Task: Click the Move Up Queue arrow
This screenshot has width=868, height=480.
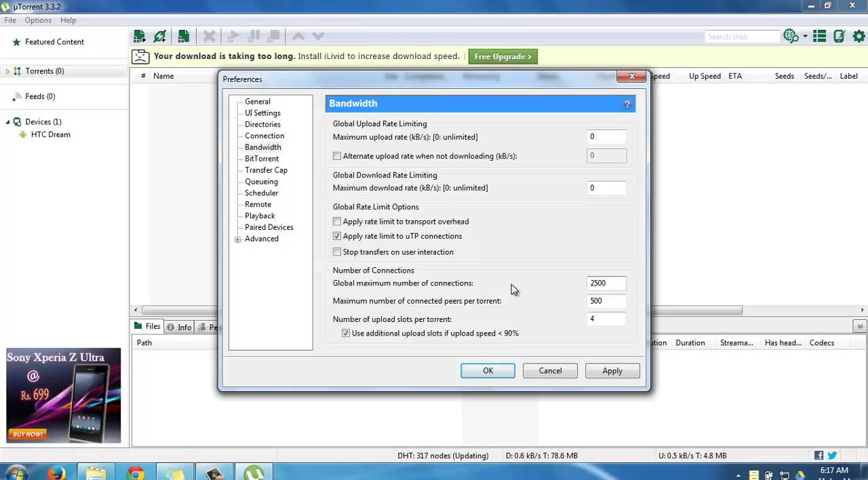Action: tap(298, 37)
